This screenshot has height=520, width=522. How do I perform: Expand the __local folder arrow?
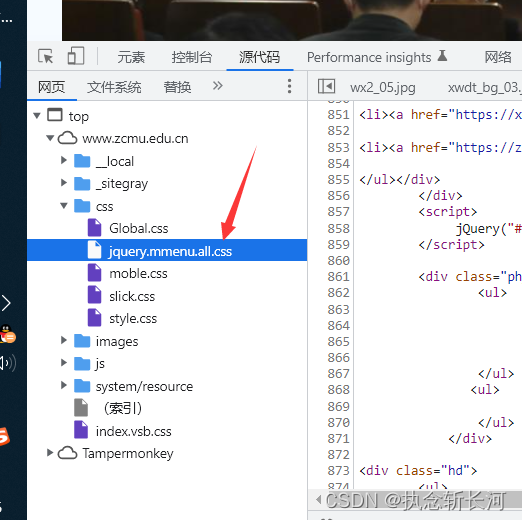click(x=64, y=160)
